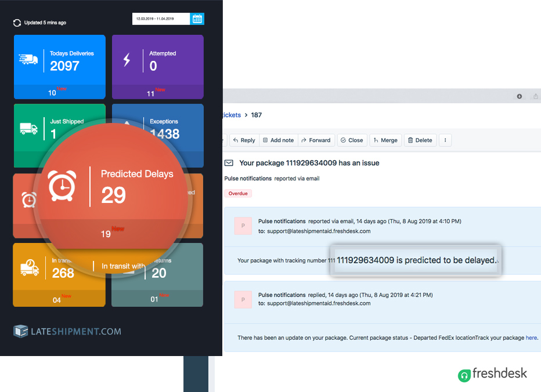Click the Freshdesk headset logo
The height and width of the screenshot is (392, 541).
(464, 375)
